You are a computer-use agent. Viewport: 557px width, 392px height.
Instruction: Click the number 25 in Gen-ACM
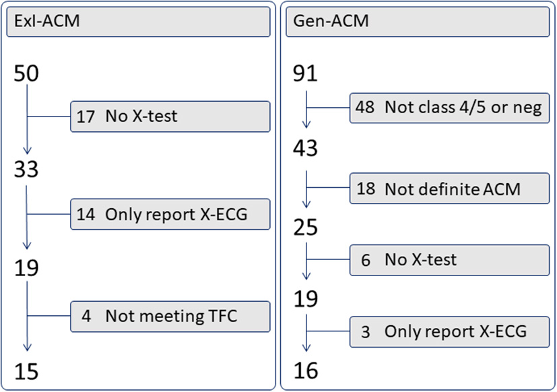306,228
